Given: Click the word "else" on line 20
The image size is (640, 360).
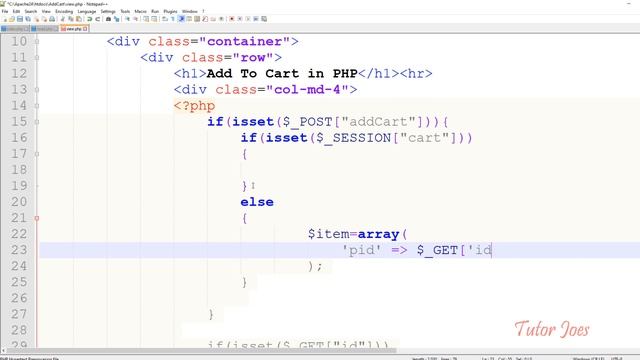Looking at the screenshot, I should point(257,202).
